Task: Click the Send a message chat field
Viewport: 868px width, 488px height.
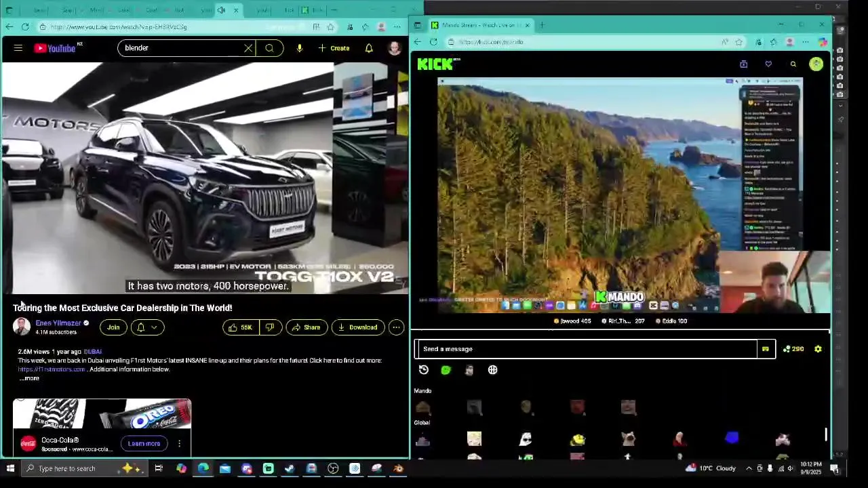Action: click(587, 349)
